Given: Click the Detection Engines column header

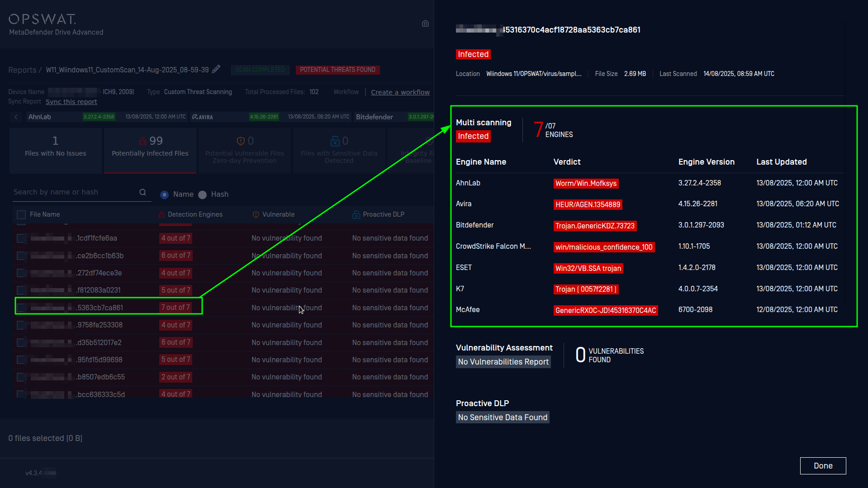Looking at the screenshot, I should pos(195,214).
